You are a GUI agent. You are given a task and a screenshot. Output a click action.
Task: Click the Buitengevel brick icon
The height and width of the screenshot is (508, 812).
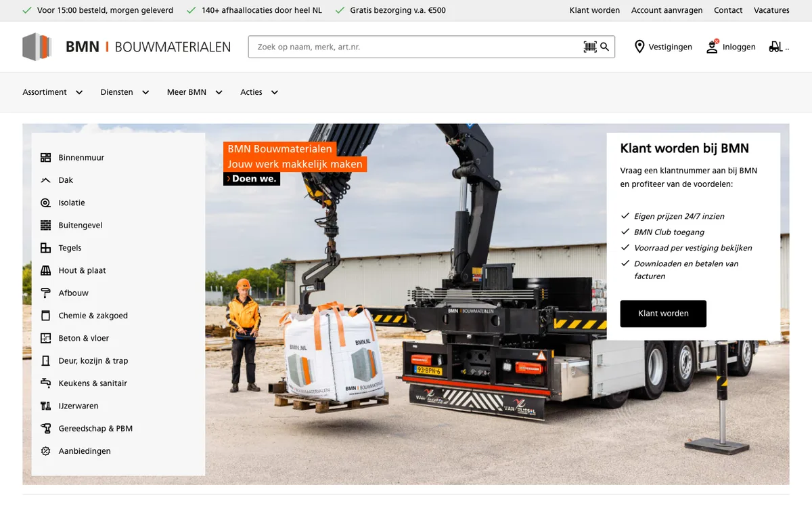pyautogui.click(x=45, y=226)
